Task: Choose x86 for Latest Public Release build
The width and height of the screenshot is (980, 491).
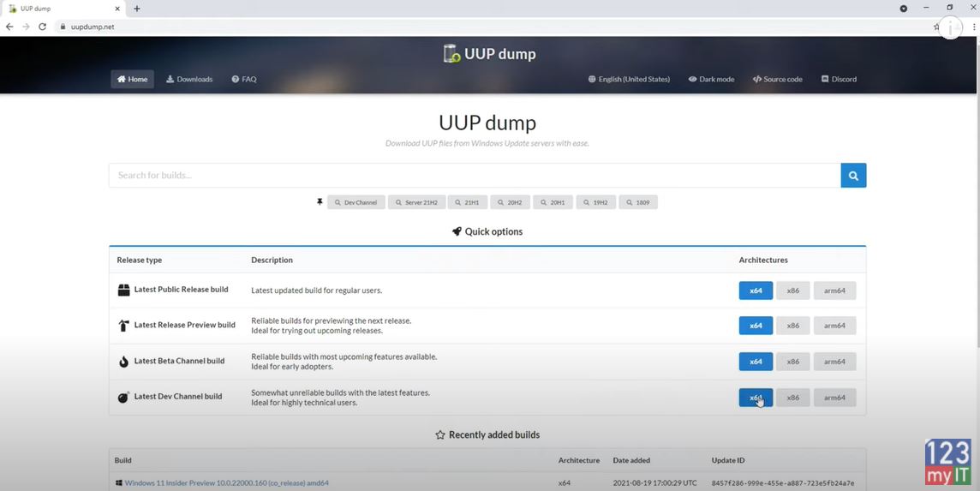Action: pos(793,290)
